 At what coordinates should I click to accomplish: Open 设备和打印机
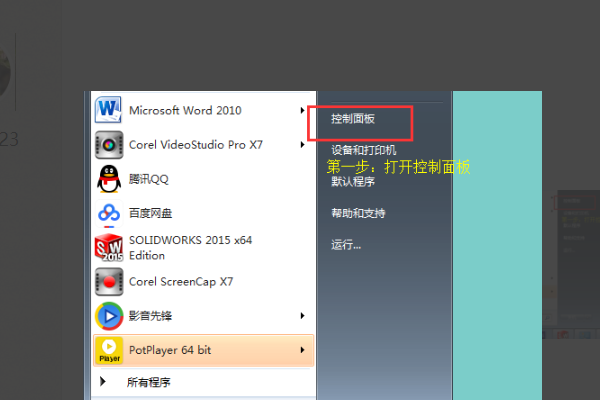[364, 150]
